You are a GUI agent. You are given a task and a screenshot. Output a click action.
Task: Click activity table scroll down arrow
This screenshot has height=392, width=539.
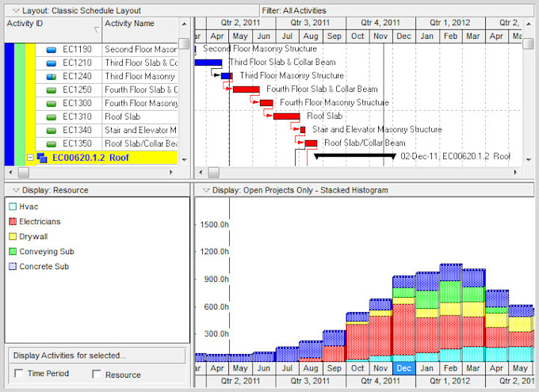184,159
